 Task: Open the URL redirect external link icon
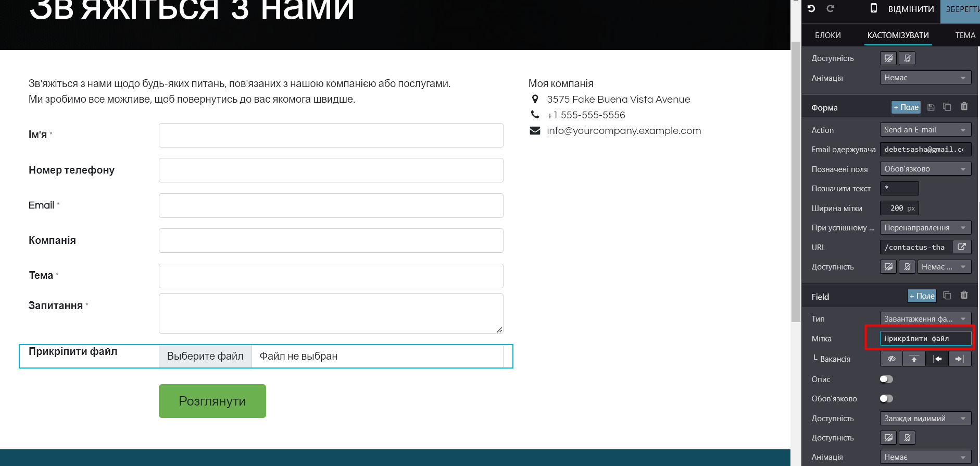tap(962, 247)
